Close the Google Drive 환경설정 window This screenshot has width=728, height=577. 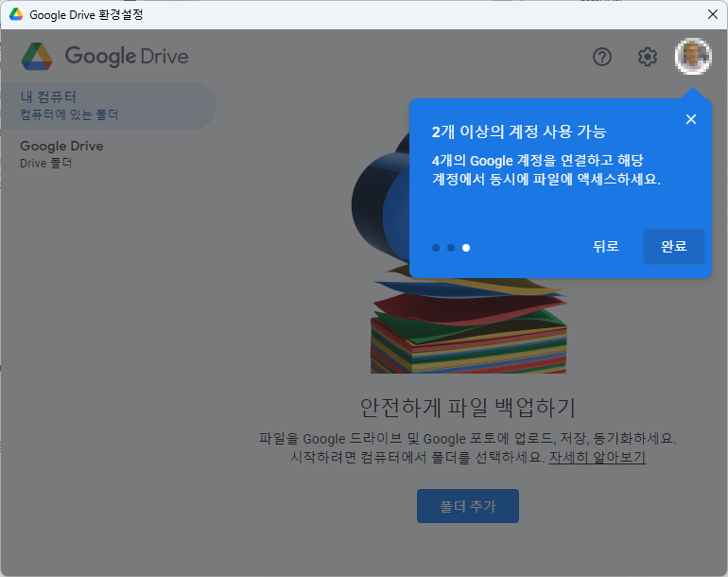[712, 14]
